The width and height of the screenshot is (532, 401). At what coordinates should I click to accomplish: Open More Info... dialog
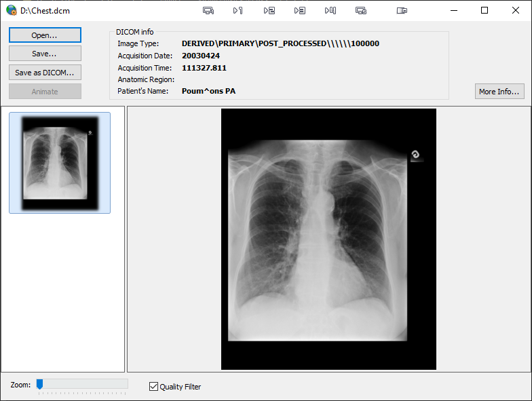[499, 91]
